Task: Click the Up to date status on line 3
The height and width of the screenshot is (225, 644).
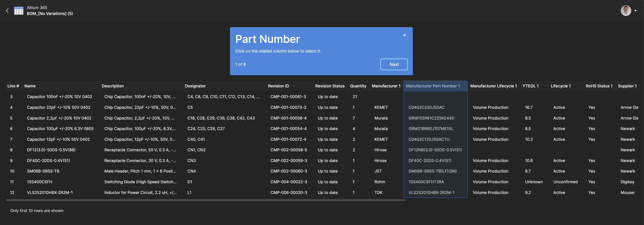Action: coord(328,96)
